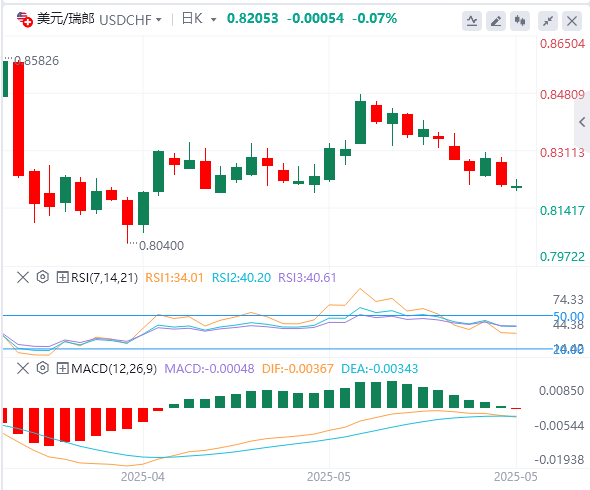Click the current price 0.82053
This screenshot has height=490, width=590.
[x=252, y=18]
